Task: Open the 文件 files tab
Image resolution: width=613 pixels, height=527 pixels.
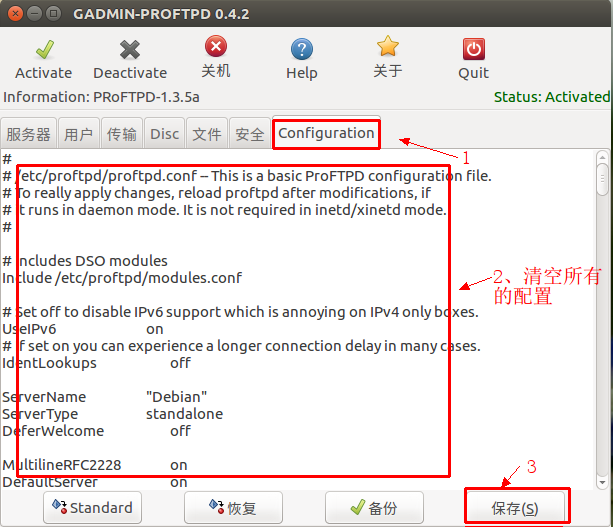Action: 207,134
